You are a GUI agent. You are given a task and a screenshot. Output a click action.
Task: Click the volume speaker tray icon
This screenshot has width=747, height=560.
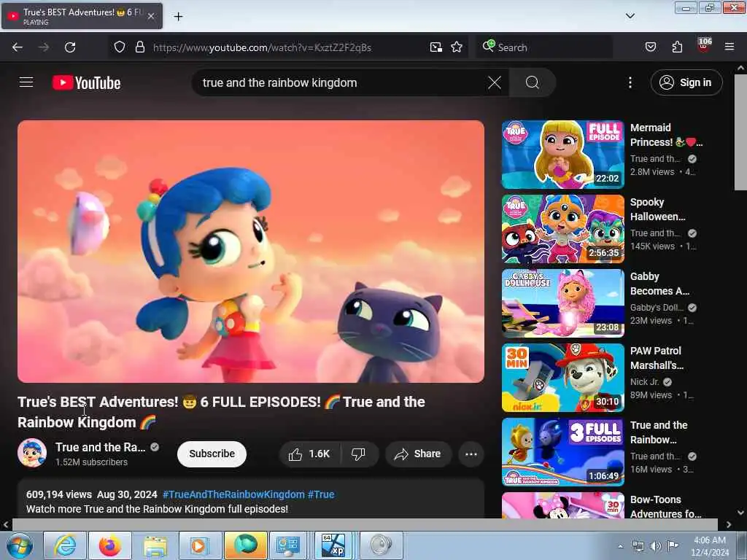point(656,546)
